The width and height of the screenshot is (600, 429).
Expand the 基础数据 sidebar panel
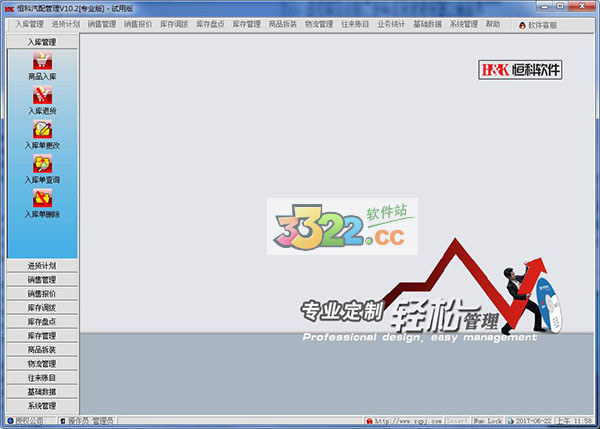(x=42, y=391)
